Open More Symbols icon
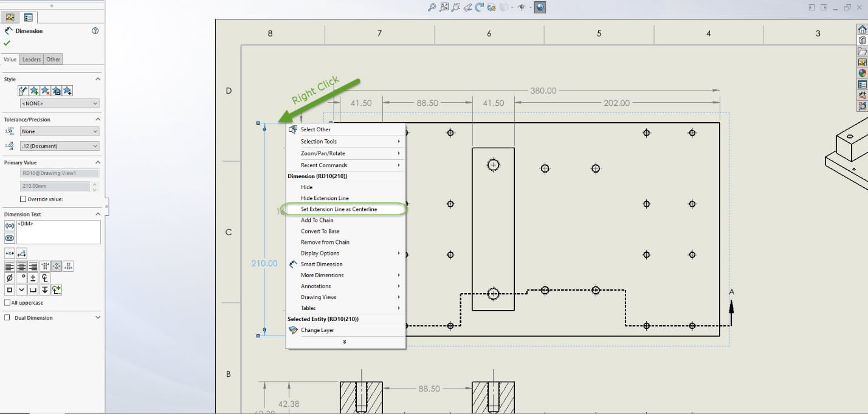Screen dimensions: 868x414 pyautogui.click(x=57, y=290)
